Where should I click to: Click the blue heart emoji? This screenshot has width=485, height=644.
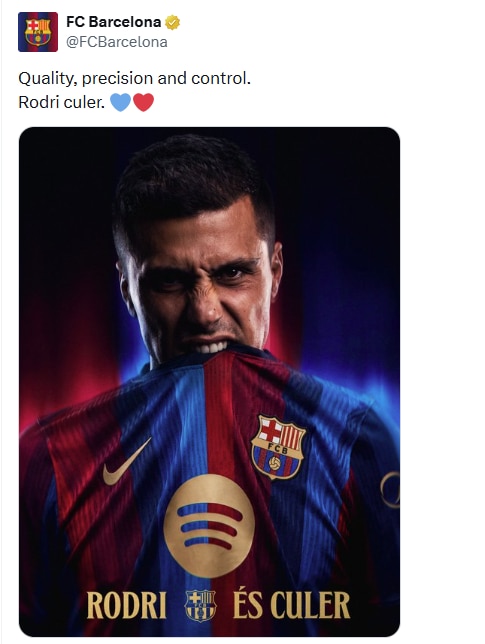[120, 102]
